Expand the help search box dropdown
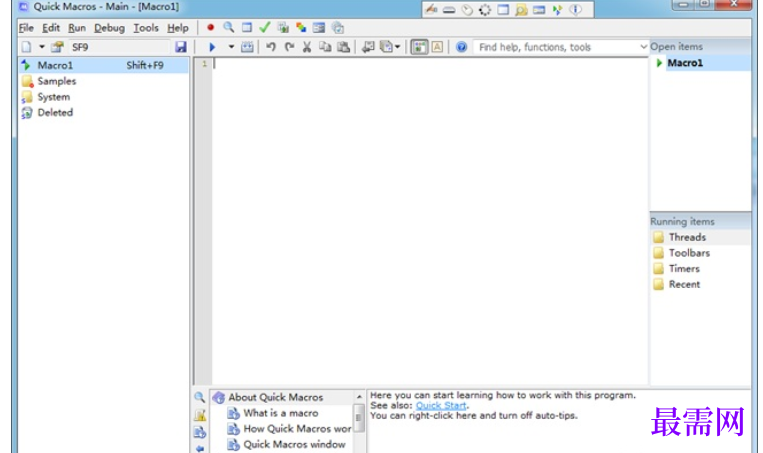 click(x=643, y=47)
